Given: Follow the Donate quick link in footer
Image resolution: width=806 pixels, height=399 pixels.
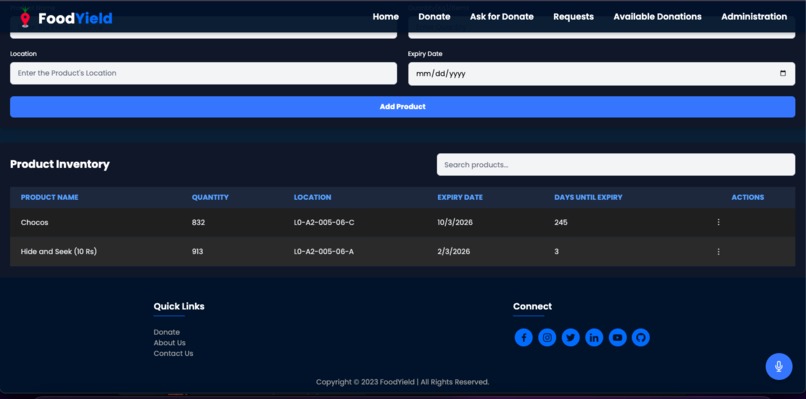Looking at the screenshot, I should (x=167, y=332).
